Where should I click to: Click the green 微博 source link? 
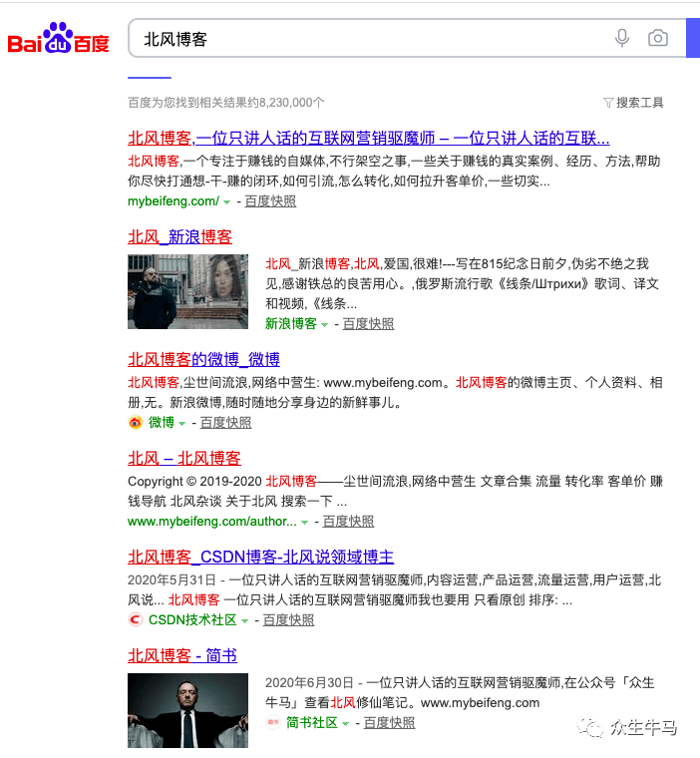pyautogui.click(x=161, y=422)
